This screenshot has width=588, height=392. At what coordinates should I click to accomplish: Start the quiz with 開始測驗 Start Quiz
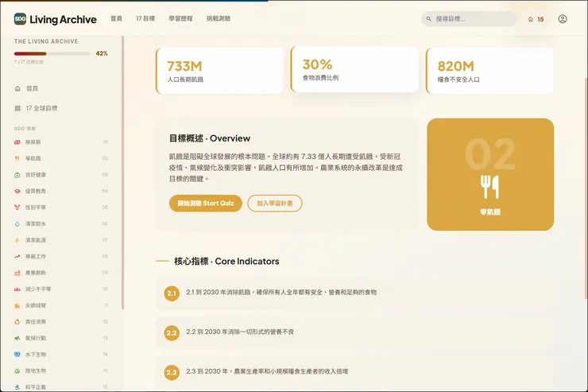coord(206,204)
